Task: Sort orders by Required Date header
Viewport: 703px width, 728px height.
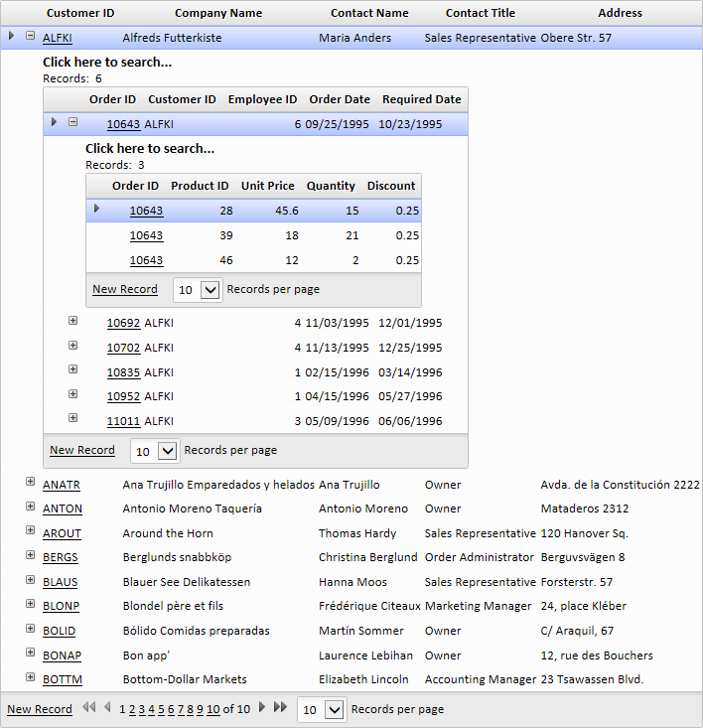Action: click(x=422, y=99)
